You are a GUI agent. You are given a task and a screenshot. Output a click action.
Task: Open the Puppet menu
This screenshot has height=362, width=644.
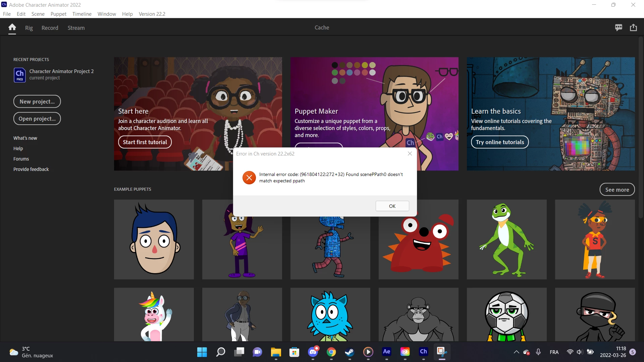click(x=58, y=14)
